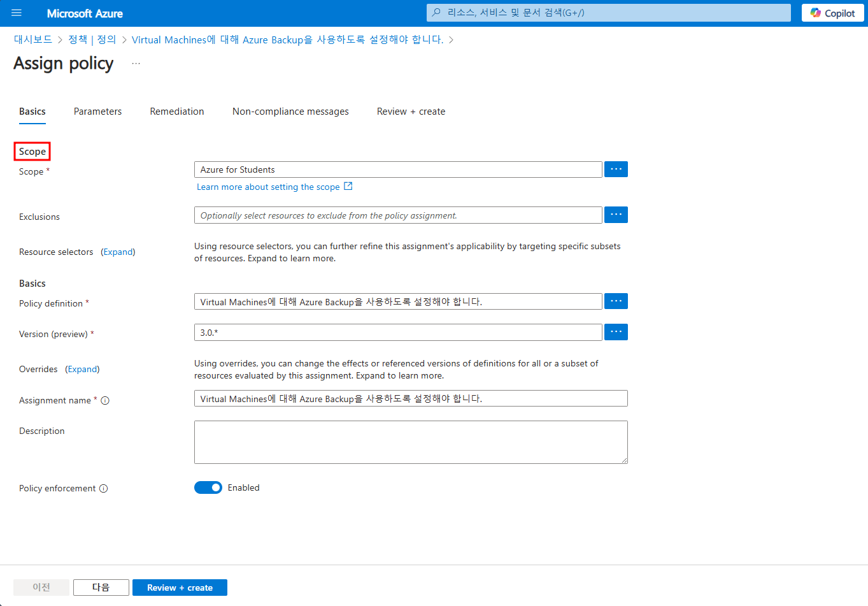Click the Policy definition field
Image resolution: width=868 pixels, height=606 pixels.
click(398, 301)
